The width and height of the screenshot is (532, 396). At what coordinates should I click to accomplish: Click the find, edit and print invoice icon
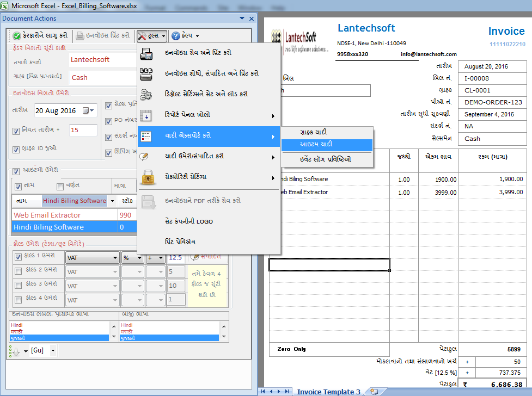click(146, 74)
